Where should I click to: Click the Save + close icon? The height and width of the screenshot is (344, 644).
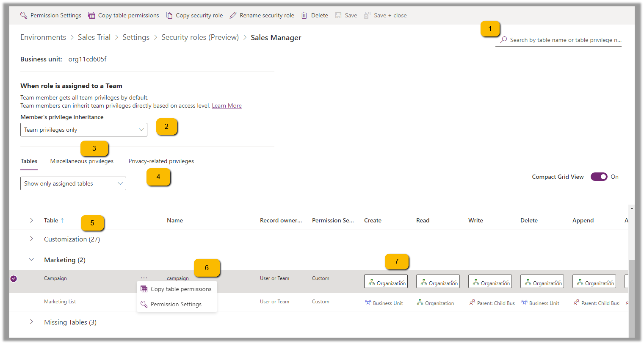pyautogui.click(x=367, y=15)
